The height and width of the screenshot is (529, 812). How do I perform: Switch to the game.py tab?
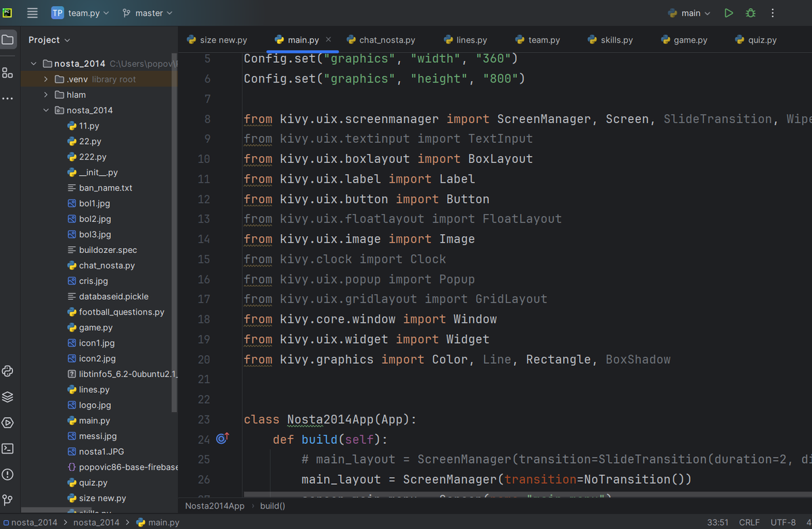click(x=684, y=40)
